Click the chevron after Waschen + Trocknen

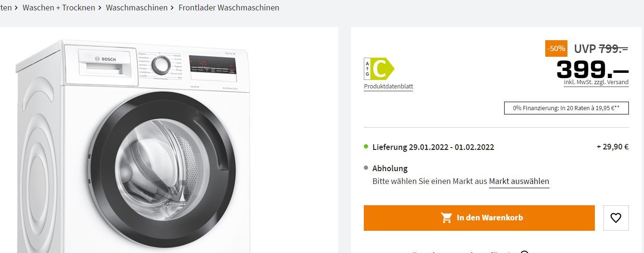(x=100, y=8)
